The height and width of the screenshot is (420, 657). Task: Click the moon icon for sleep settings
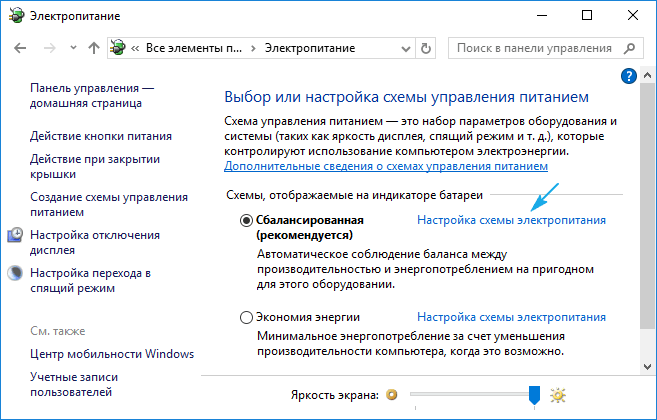point(17,272)
